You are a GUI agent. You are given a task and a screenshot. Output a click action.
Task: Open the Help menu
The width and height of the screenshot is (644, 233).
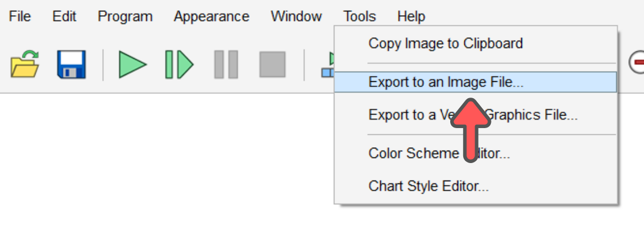click(411, 16)
